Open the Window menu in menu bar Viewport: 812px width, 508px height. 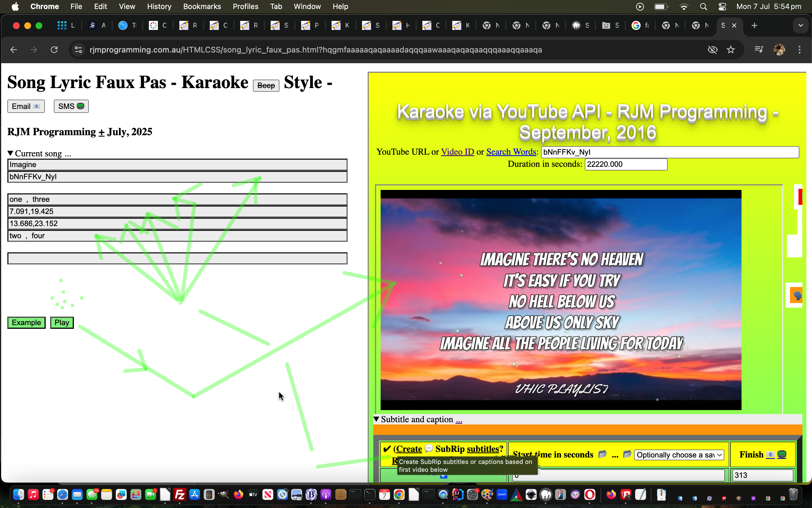tap(307, 6)
